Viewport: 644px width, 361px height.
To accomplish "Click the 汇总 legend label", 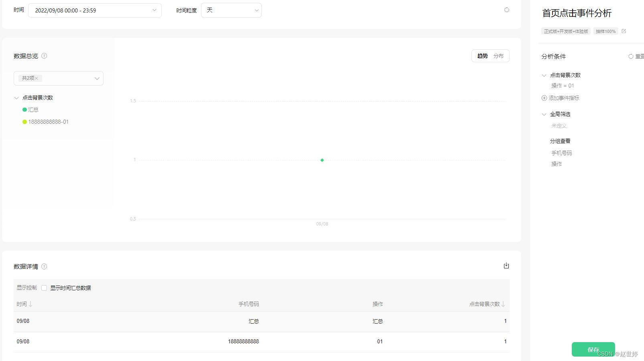I will [x=33, y=110].
